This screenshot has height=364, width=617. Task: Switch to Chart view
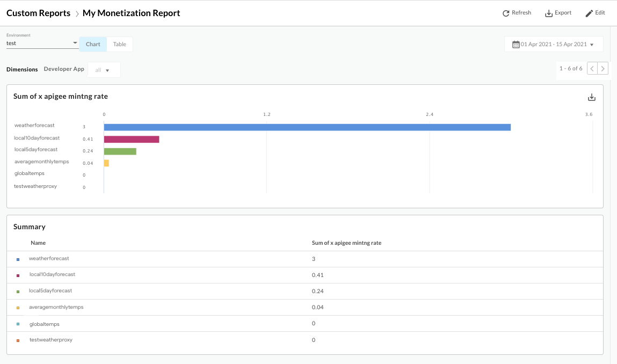tap(92, 44)
